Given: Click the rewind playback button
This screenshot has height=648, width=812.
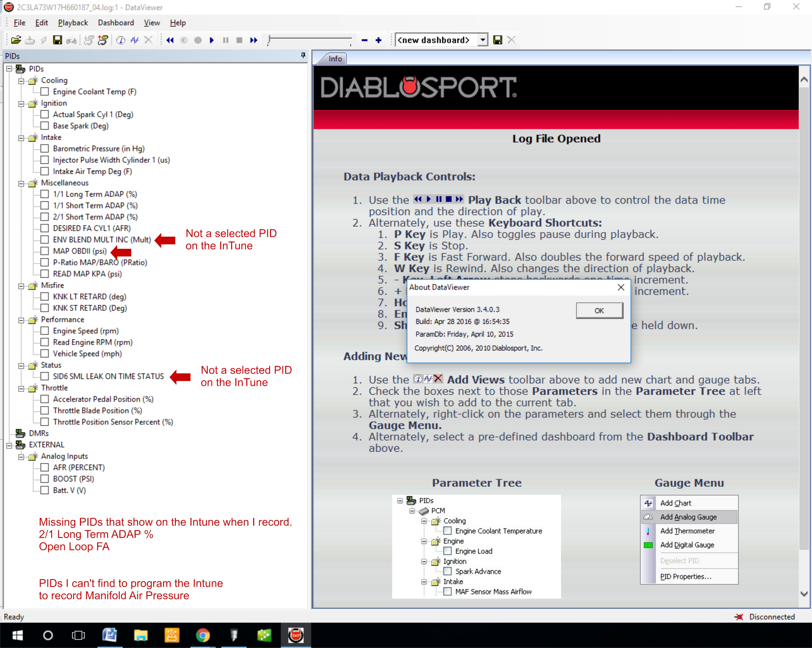Looking at the screenshot, I should pyautogui.click(x=170, y=40).
